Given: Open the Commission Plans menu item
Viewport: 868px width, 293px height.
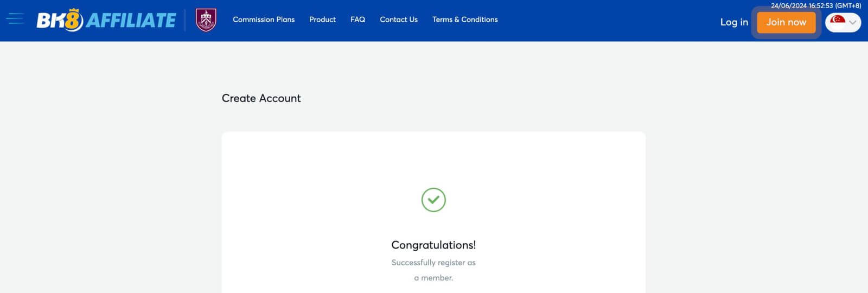Looking at the screenshot, I should coord(264,20).
